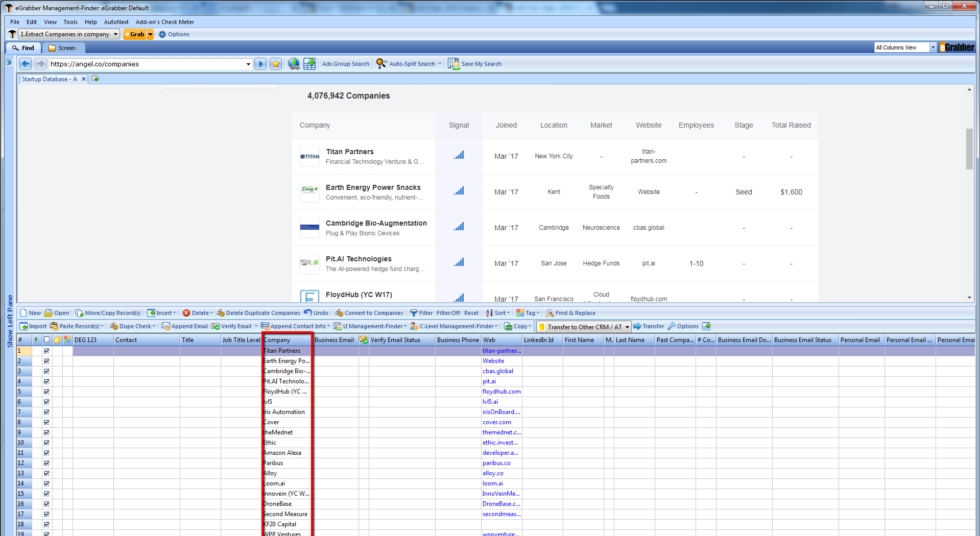
Task: Click Find & Replace tool
Action: [570, 313]
